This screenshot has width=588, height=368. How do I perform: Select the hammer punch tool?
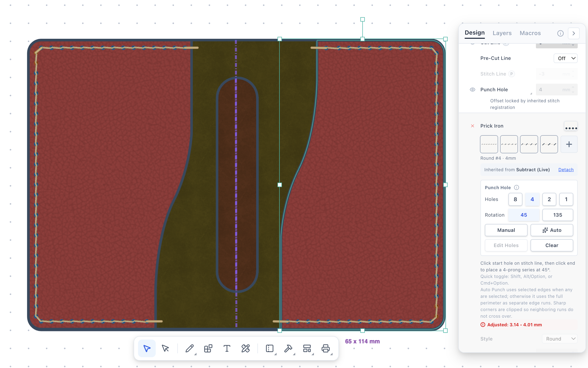288,348
